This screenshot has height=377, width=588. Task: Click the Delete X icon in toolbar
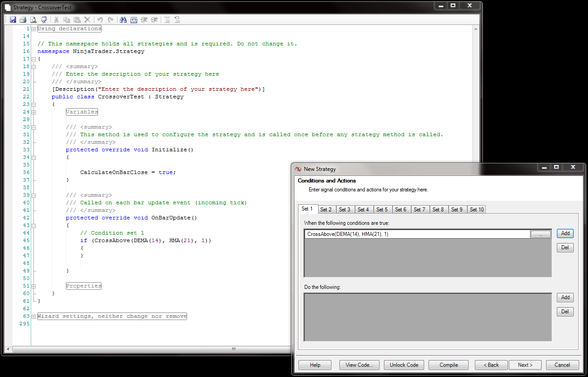[x=87, y=20]
